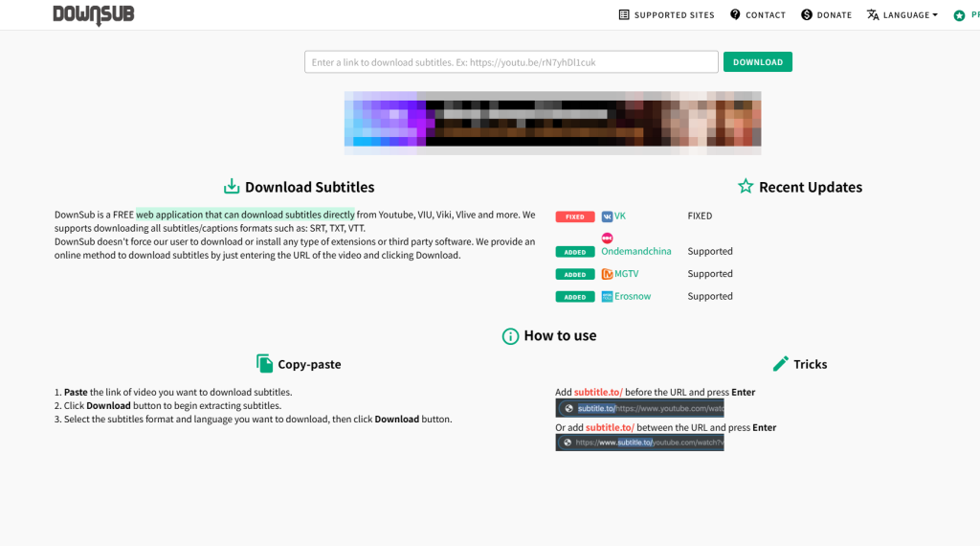Click the second URL bar example image
980x546 pixels.
coord(639,443)
